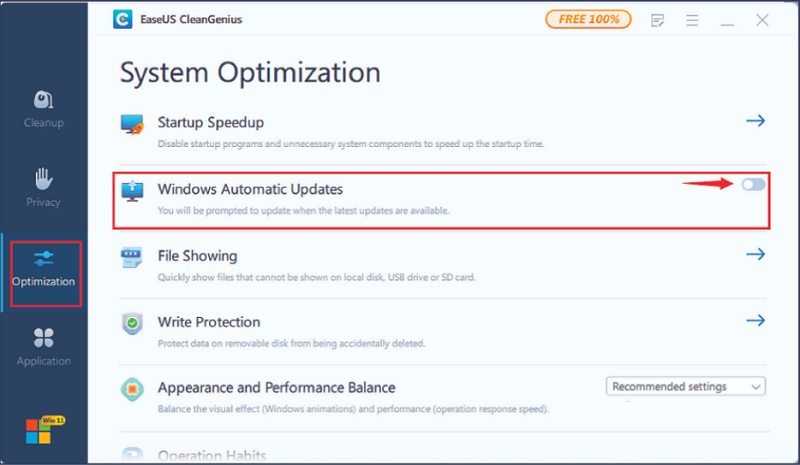Viewport: 800px width, 465px height.
Task: Switch to the Cleanup tab
Action: coord(43,108)
